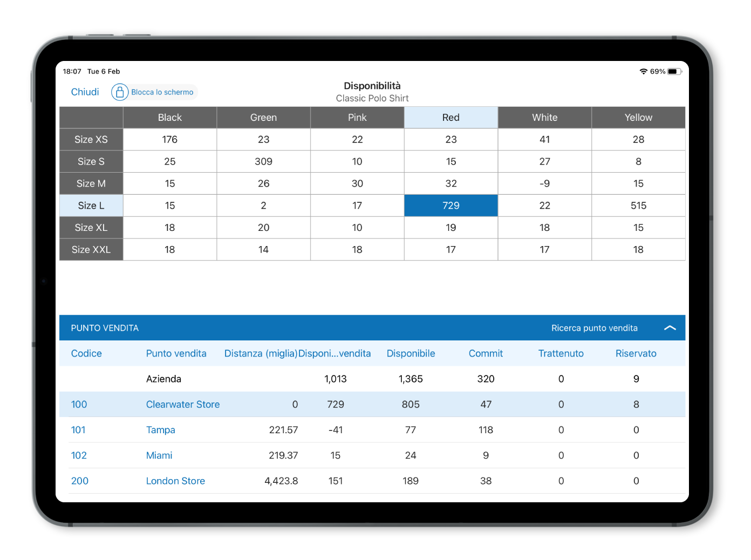Tap the battery status icon
The width and height of the screenshot is (751, 560).
[x=674, y=71]
